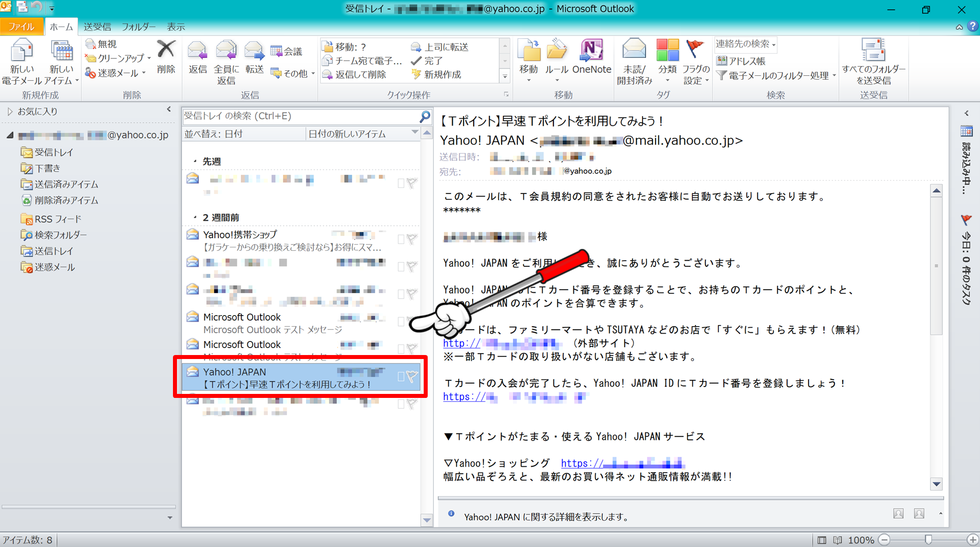This screenshot has height=547, width=980.
Task: Open the Address Book
Action: click(742, 61)
